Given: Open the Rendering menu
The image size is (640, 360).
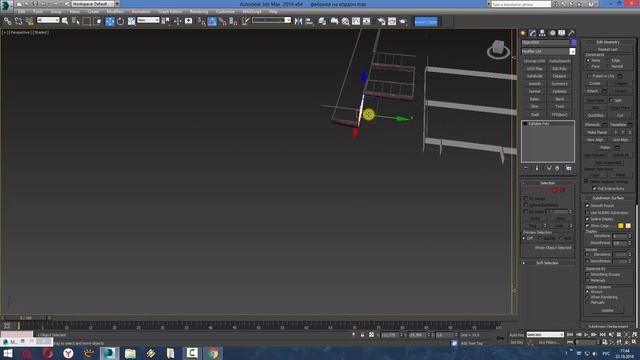Looking at the screenshot, I should pyautogui.click(x=199, y=11).
